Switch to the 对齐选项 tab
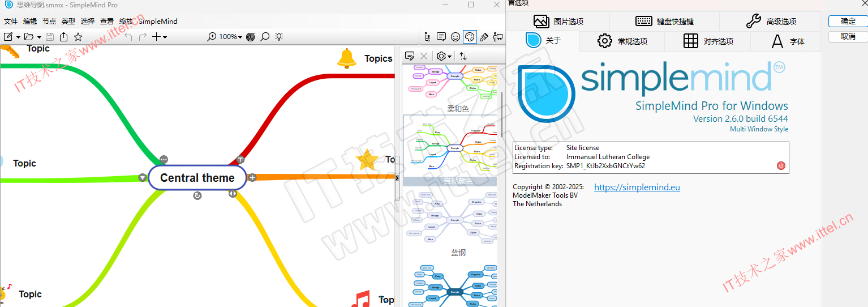The height and width of the screenshot is (307, 868). click(x=708, y=41)
